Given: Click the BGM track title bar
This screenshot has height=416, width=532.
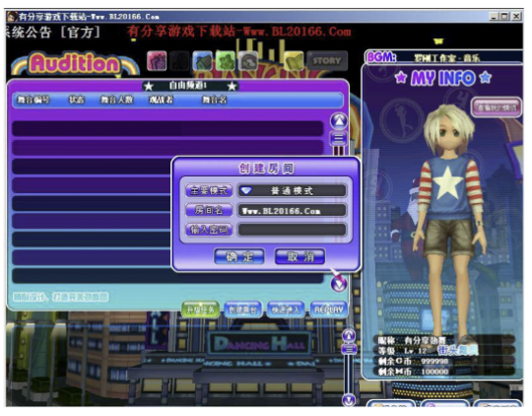Looking at the screenshot, I should [446, 57].
